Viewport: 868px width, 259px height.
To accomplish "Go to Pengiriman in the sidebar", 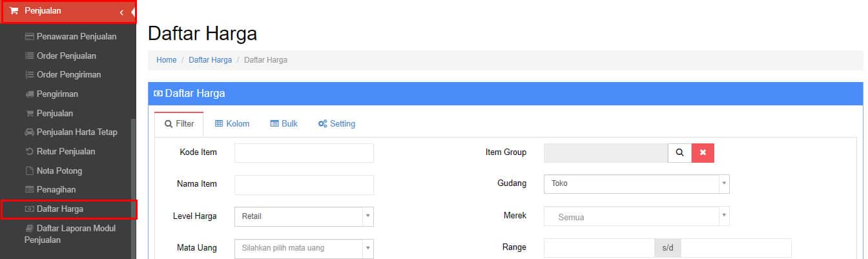I will pyautogui.click(x=51, y=94).
